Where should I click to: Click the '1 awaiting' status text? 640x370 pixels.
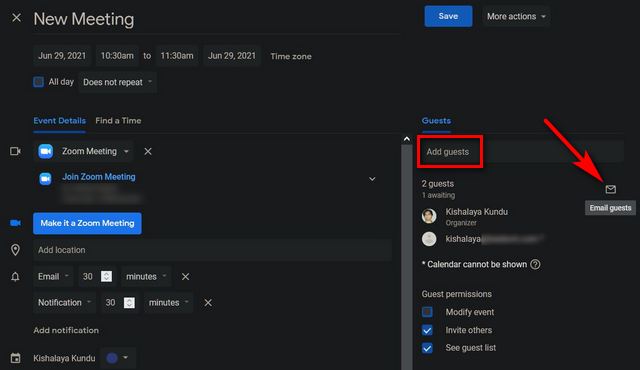tap(438, 195)
